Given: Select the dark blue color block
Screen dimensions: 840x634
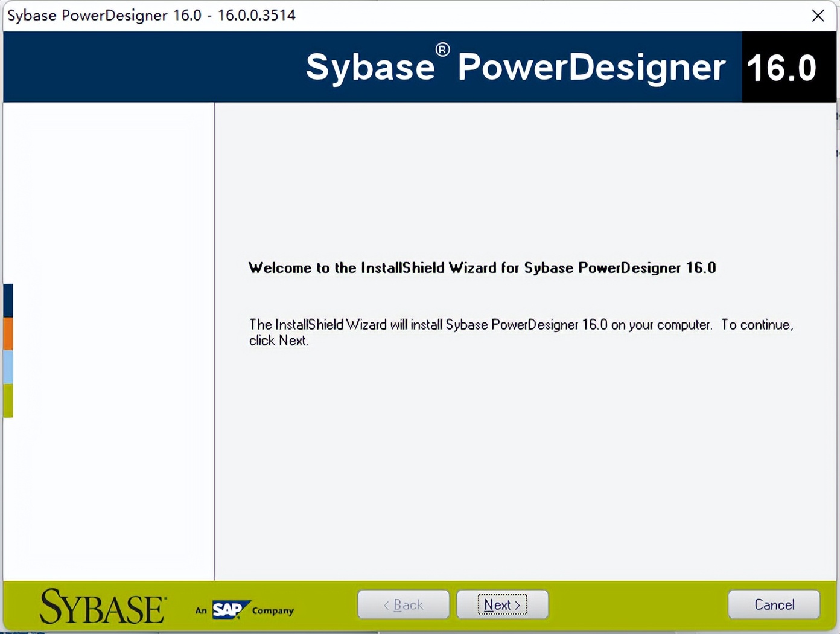Looking at the screenshot, I should point(8,300).
